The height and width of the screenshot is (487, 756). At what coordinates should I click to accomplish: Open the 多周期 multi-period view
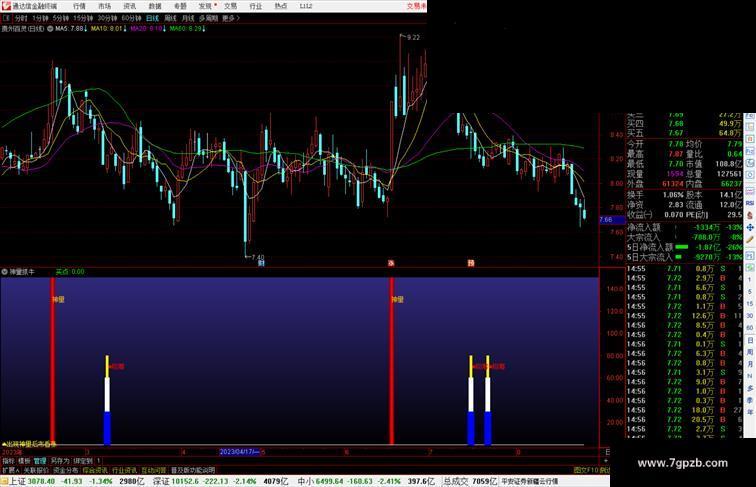click(x=208, y=18)
